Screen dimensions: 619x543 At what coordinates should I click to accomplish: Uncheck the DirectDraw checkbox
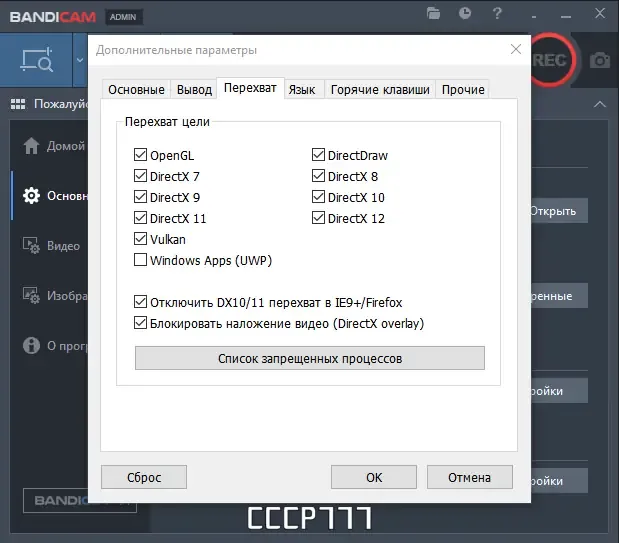pyautogui.click(x=318, y=155)
